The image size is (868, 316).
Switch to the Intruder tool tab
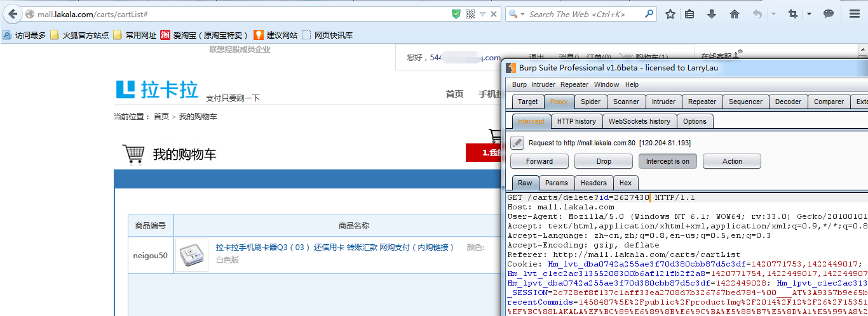[663, 102]
